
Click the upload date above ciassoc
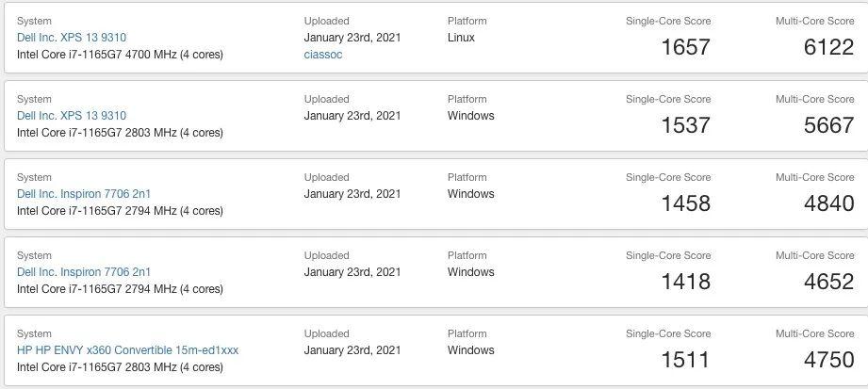coord(352,38)
